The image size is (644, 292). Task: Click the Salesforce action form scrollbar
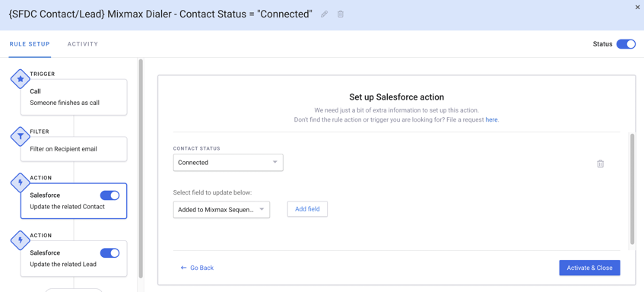coord(632,189)
